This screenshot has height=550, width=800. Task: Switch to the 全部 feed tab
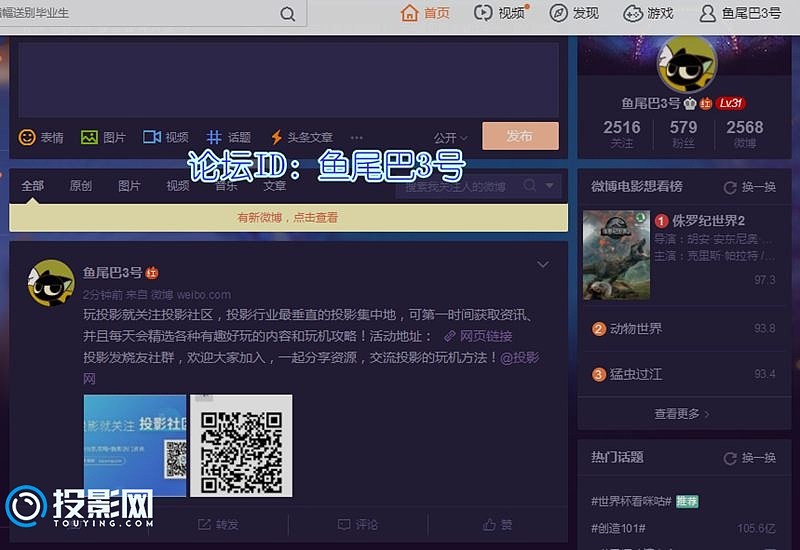(33, 186)
